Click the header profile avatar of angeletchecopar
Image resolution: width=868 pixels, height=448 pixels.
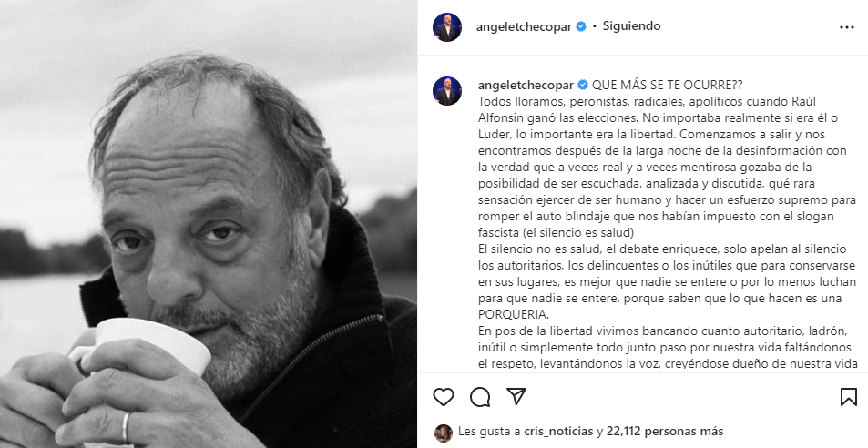(446, 26)
